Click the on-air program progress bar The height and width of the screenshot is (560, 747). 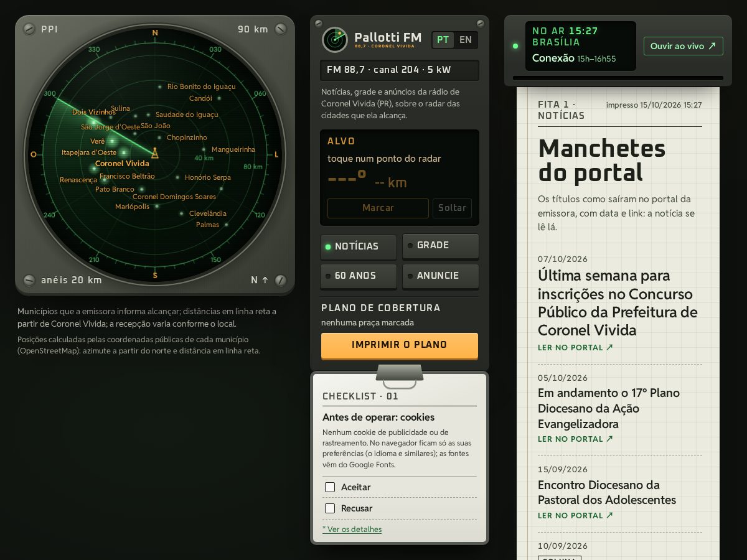[618, 78]
